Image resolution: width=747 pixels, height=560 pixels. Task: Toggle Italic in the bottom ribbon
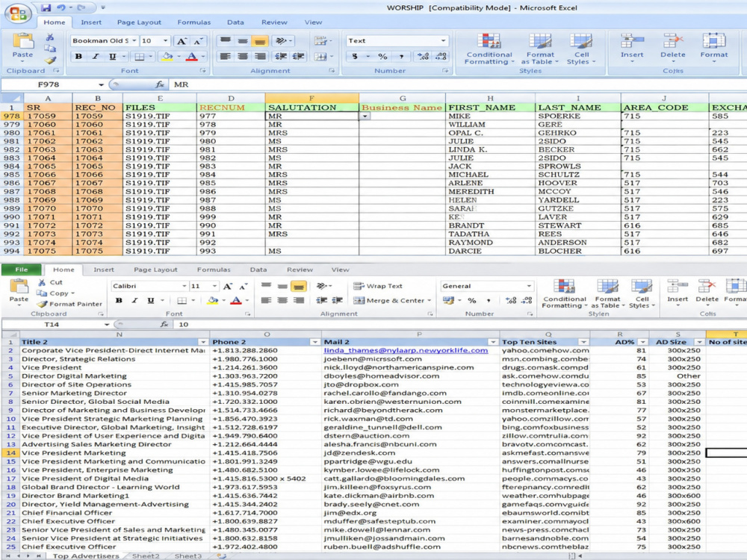click(x=134, y=300)
